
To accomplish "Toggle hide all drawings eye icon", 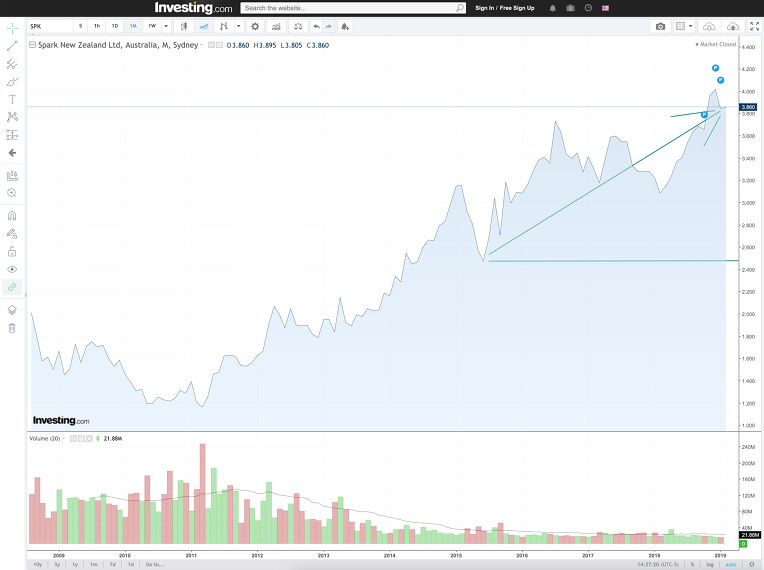I will point(12,269).
